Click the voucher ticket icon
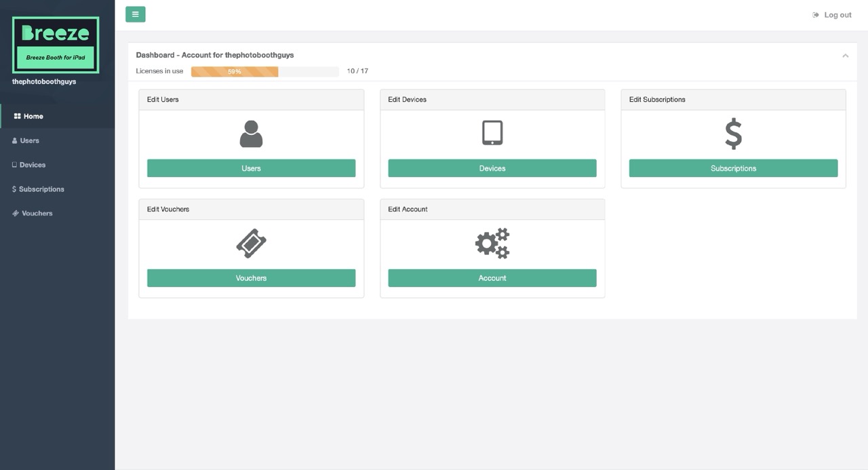The image size is (868, 470). pos(251,243)
